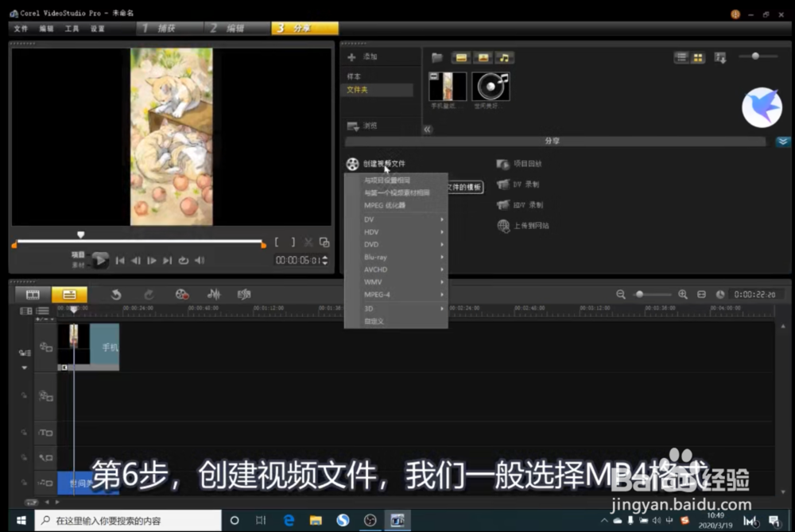The height and width of the screenshot is (532, 795).
Task: Click the Redo arrow in timeline toolbar
Action: [148, 295]
